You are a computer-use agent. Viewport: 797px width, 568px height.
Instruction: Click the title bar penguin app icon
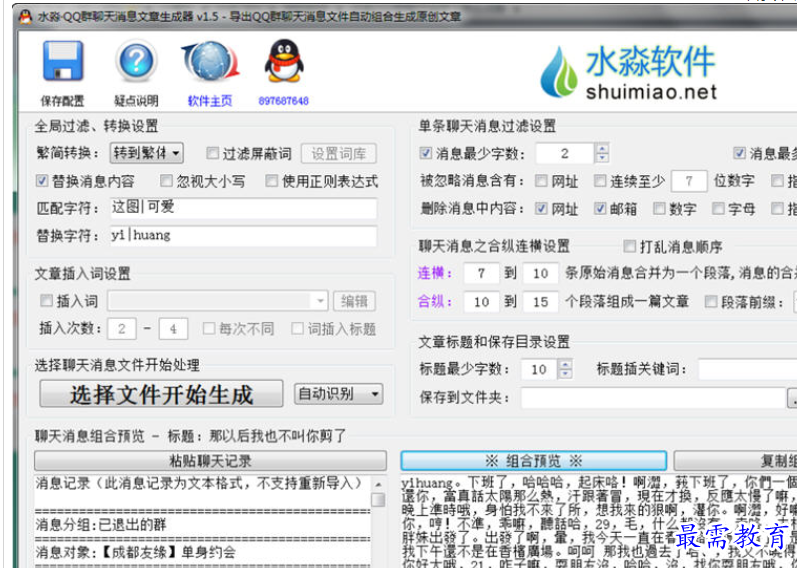click(x=25, y=17)
